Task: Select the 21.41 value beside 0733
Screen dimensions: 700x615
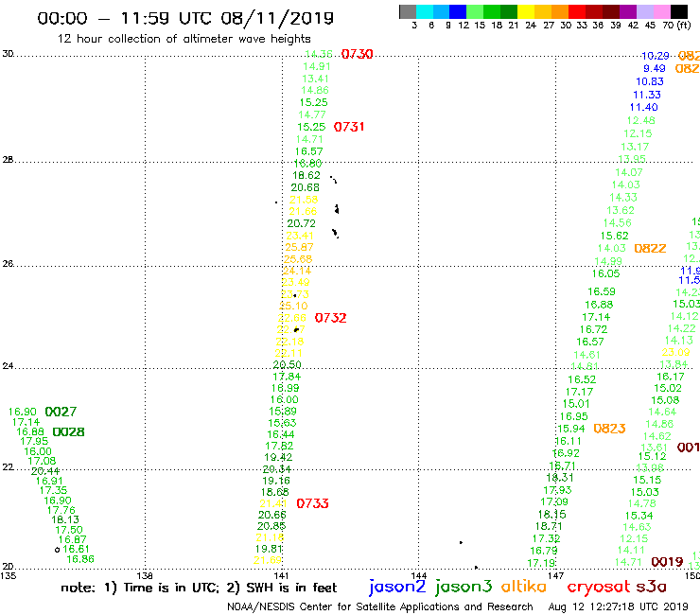Action: (273, 503)
